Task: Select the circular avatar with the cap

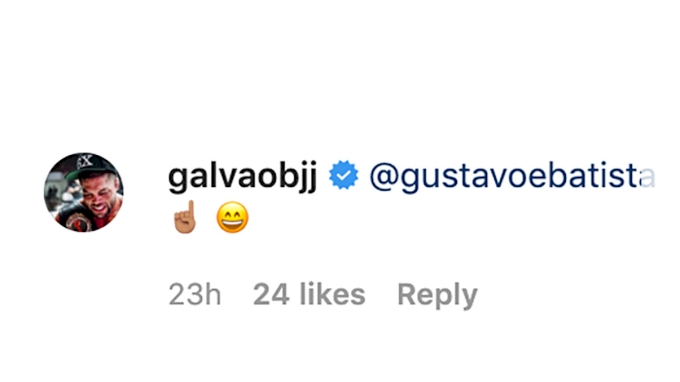Action: [84, 192]
